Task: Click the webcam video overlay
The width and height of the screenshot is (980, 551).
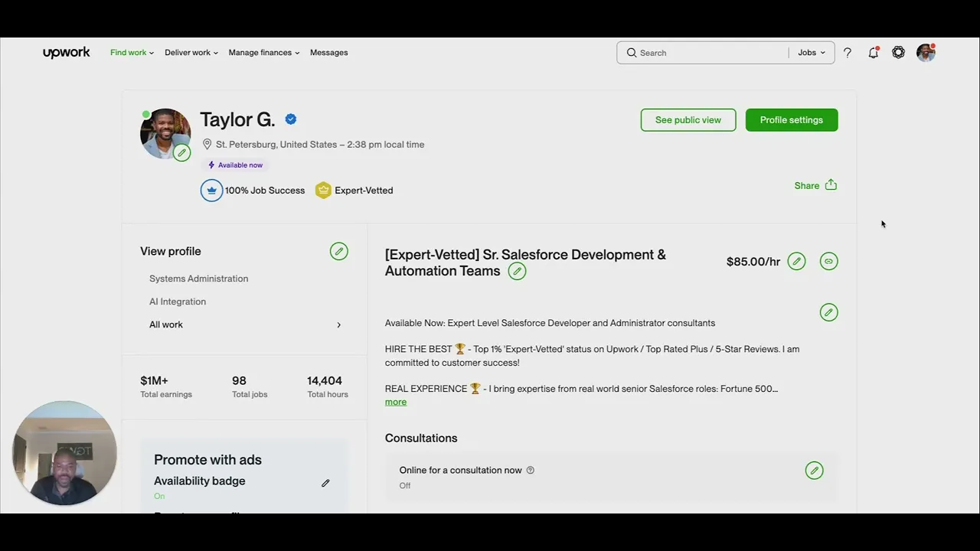Action: [64, 453]
